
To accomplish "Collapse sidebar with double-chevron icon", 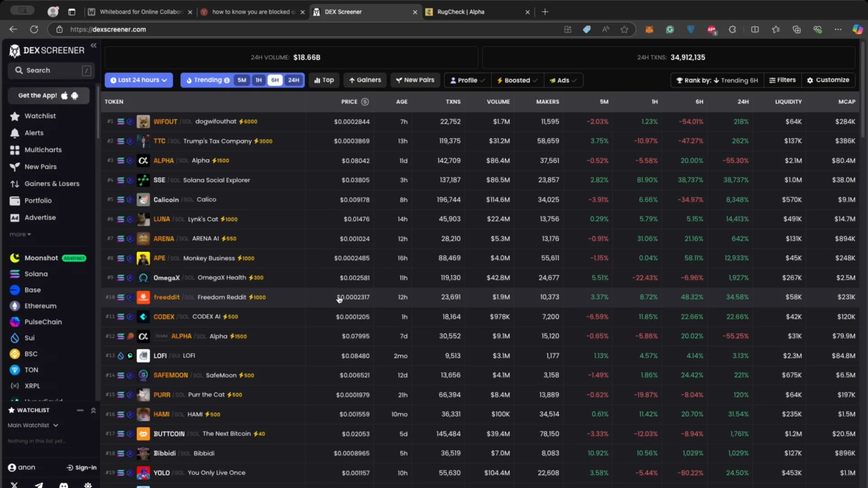I will click(94, 45).
